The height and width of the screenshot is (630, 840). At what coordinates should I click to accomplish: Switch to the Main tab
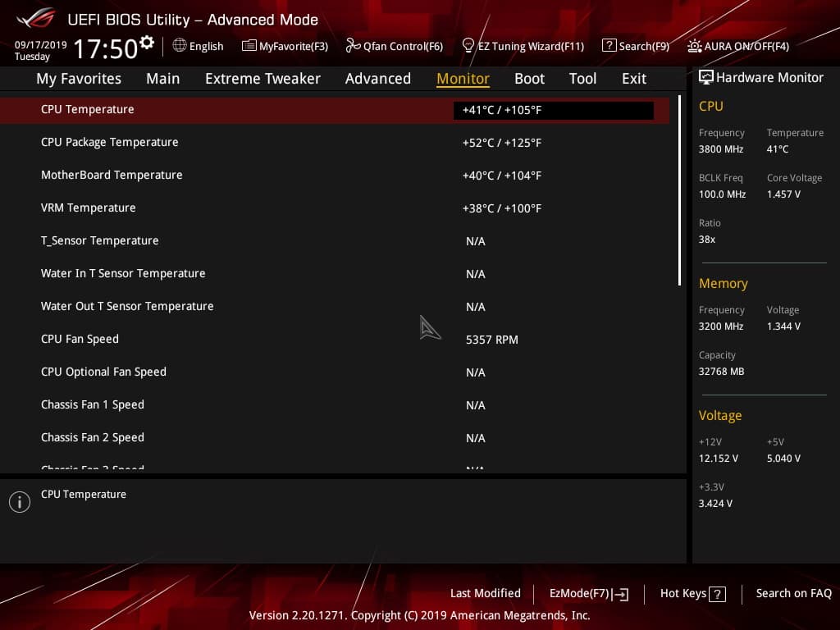[163, 79]
